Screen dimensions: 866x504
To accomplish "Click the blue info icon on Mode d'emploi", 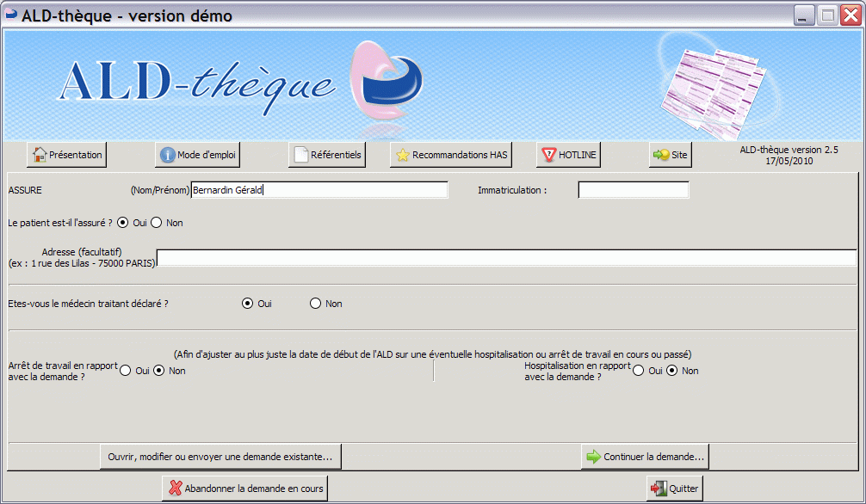I will coord(167,155).
